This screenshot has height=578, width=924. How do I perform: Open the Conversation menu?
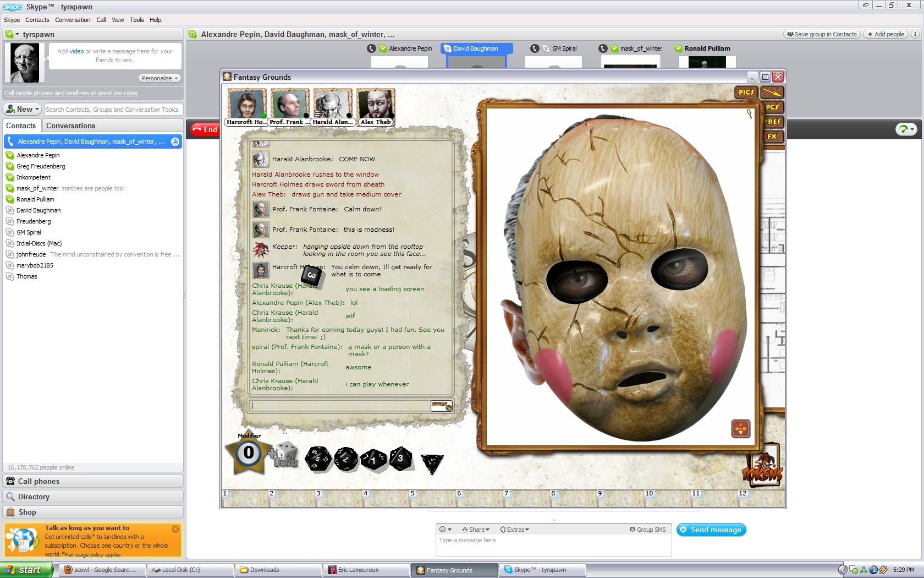point(73,20)
